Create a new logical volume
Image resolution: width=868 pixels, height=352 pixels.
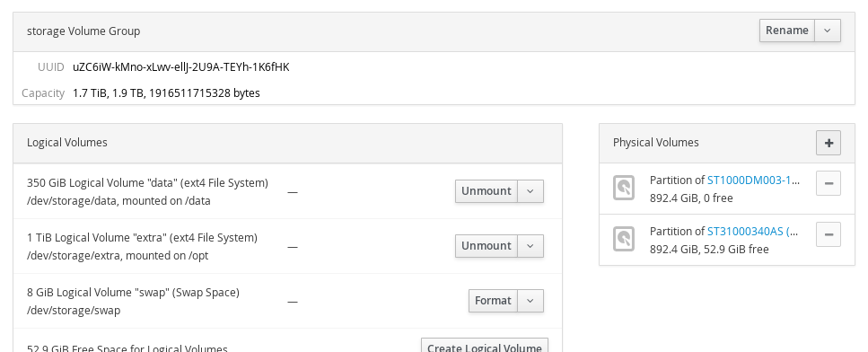[x=485, y=347]
